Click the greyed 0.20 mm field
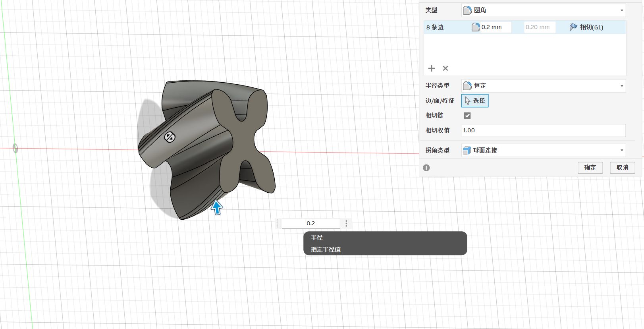 [540, 27]
